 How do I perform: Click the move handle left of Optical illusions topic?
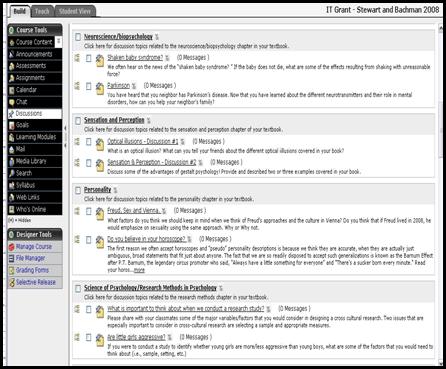pos(77,142)
